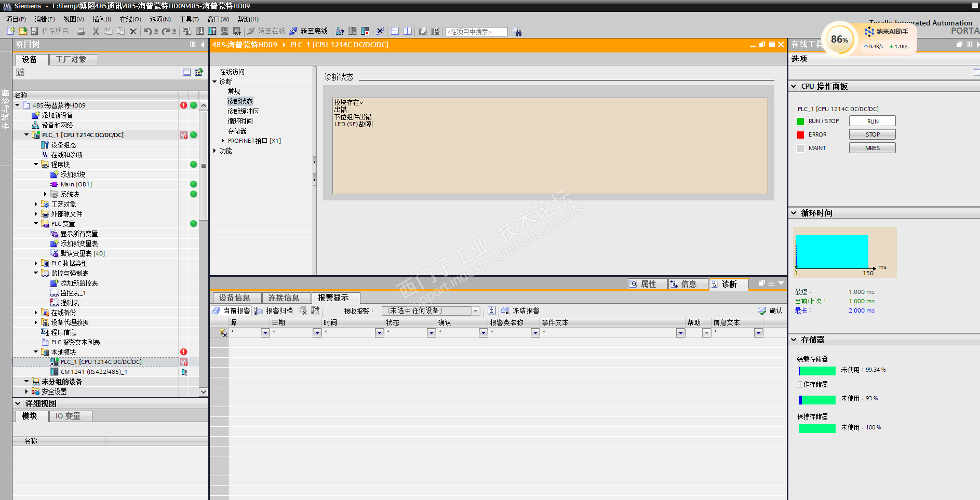The image size is (980, 500).
Task: Click the 在项目中搜索 search field
Action: click(x=476, y=32)
